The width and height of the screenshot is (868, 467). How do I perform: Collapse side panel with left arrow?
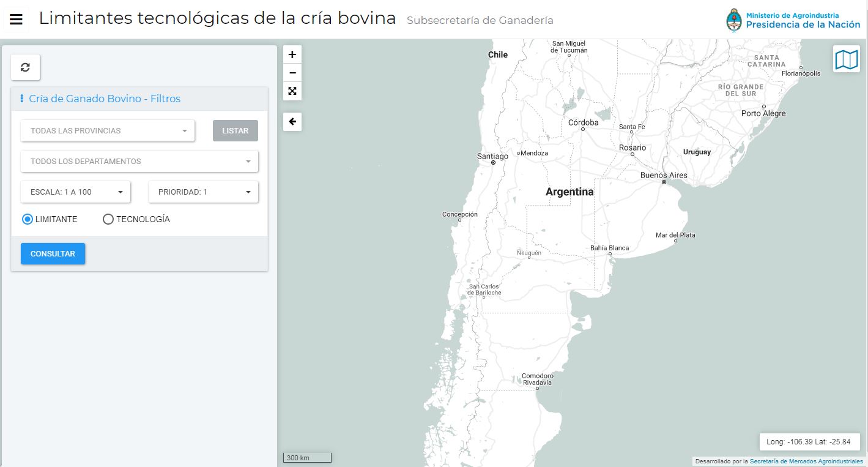pyautogui.click(x=292, y=122)
